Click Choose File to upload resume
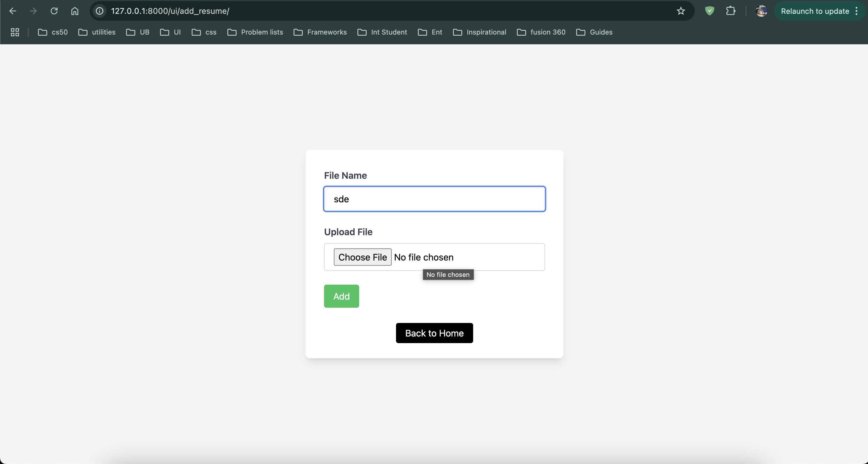The image size is (868, 464). pyautogui.click(x=363, y=257)
